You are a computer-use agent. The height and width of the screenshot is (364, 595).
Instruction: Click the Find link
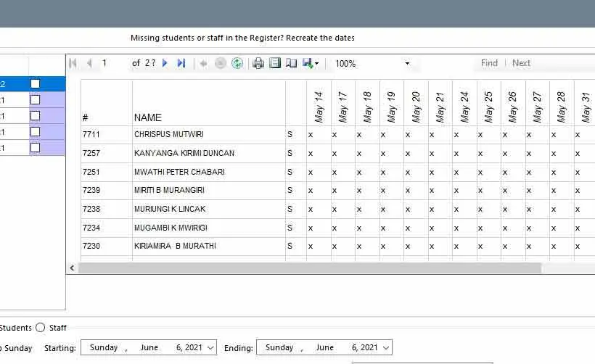(489, 63)
